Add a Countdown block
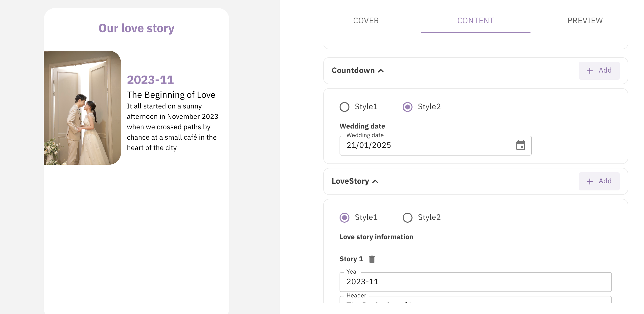Image resolution: width=644 pixels, height=314 pixels. pos(599,71)
